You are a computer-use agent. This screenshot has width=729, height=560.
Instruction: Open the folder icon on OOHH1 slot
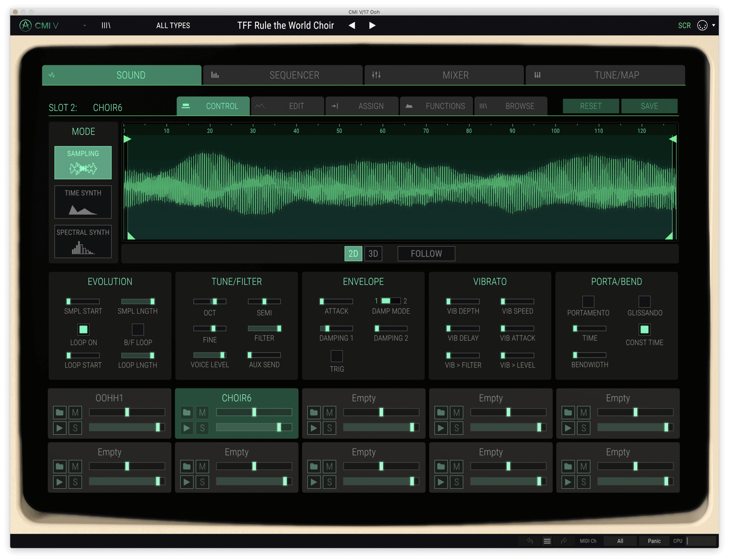click(60, 412)
